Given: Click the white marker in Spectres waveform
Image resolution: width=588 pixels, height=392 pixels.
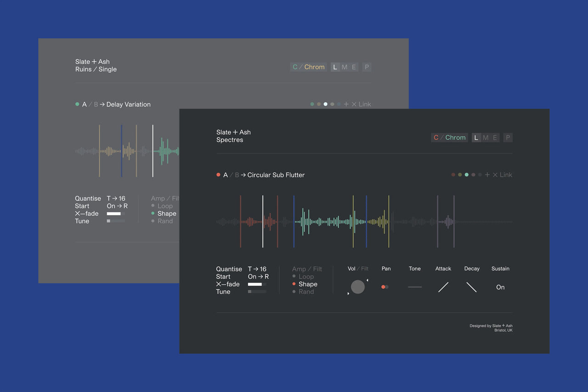Looking at the screenshot, I should pyautogui.click(x=263, y=222).
